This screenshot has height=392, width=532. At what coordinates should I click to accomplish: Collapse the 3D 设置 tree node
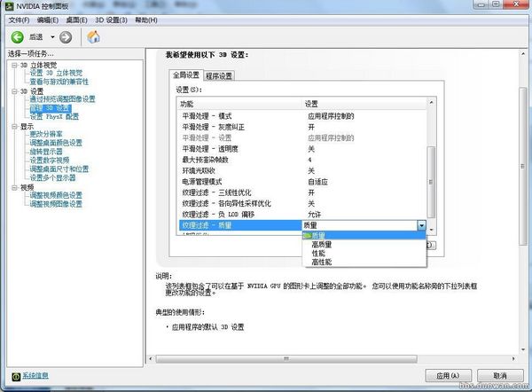click(14, 91)
